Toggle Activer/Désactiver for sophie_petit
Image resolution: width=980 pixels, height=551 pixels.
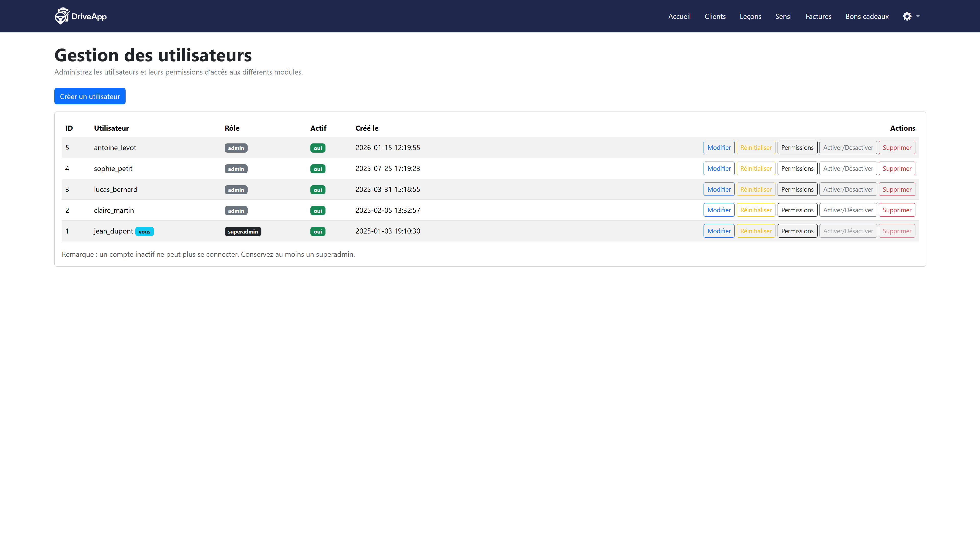coord(848,168)
